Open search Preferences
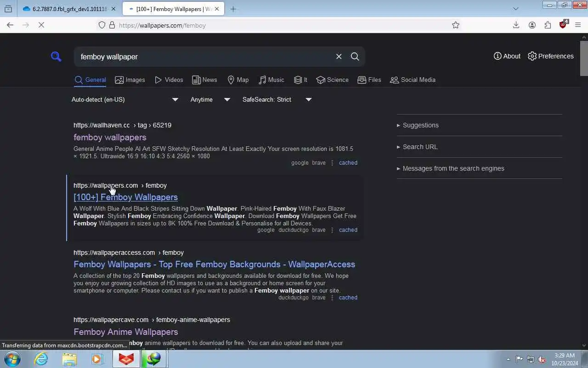 click(x=551, y=56)
